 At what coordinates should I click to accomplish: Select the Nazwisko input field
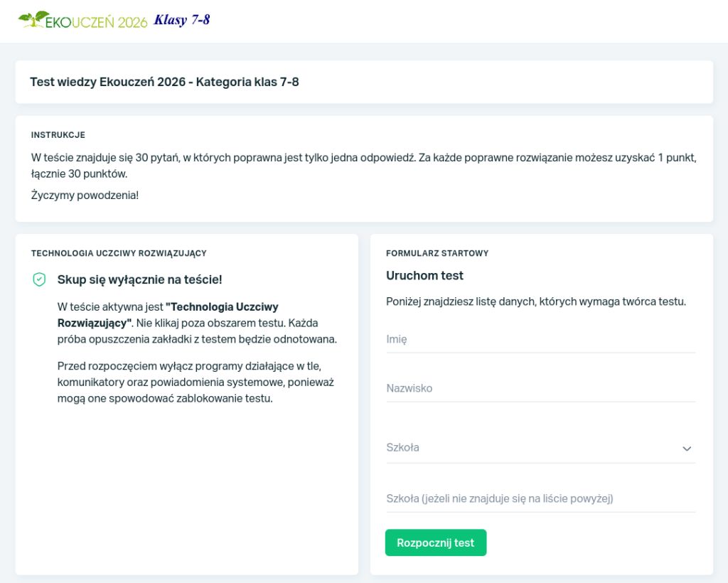tap(540, 388)
